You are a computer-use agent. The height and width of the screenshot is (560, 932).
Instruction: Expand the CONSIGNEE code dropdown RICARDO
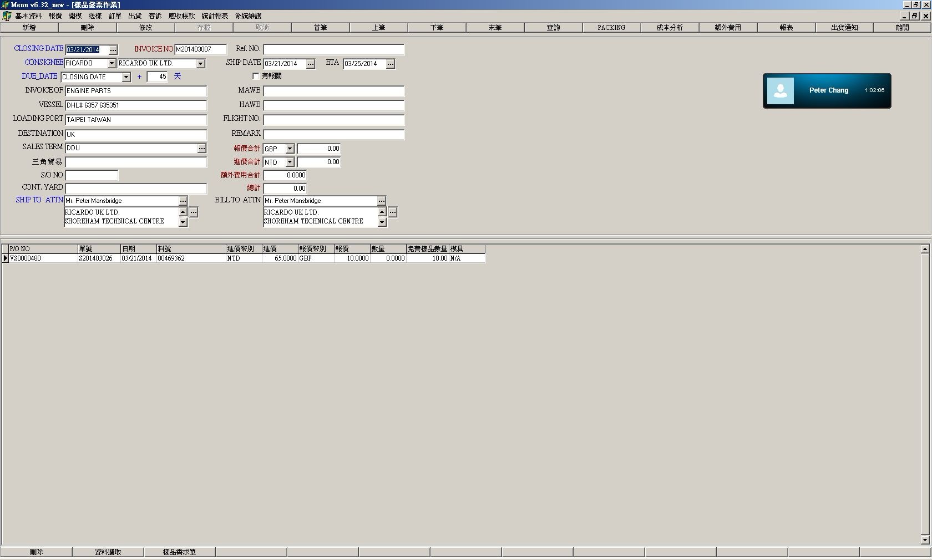(112, 64)
